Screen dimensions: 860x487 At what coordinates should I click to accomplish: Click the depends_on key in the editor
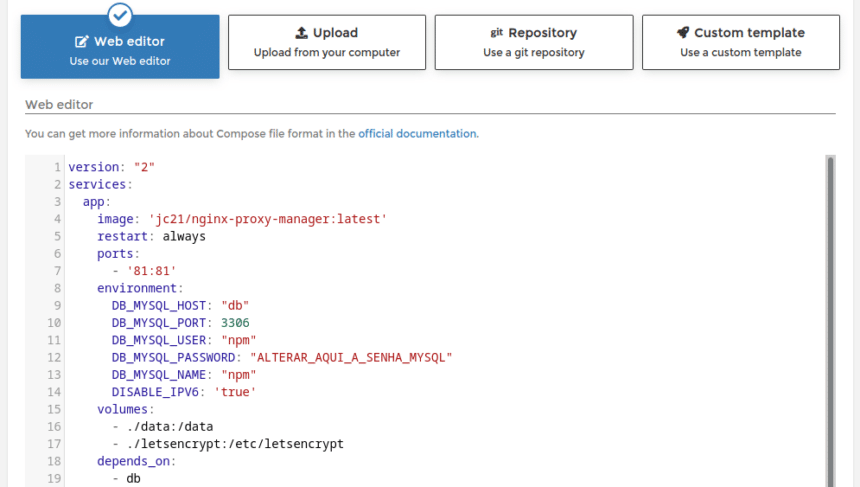[x=134, y=461]
